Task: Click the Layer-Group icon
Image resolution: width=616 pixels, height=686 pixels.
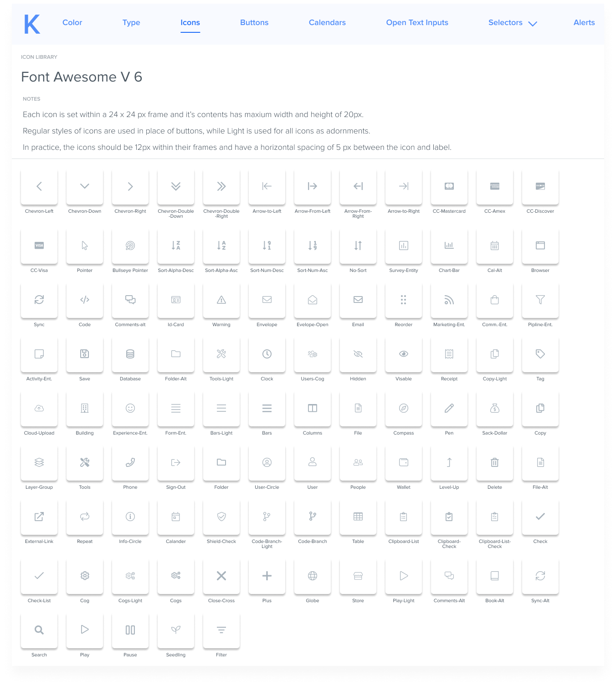Action: 39,462
